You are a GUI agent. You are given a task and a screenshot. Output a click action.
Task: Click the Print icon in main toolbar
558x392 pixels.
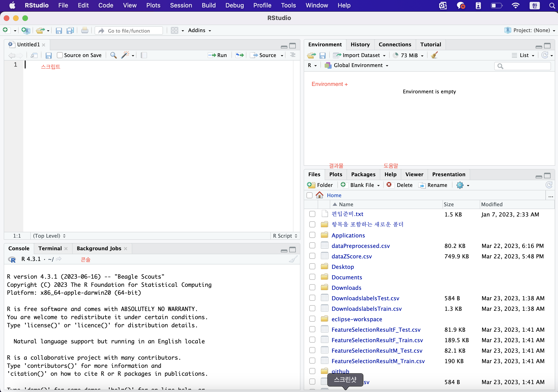click(85, 30)
